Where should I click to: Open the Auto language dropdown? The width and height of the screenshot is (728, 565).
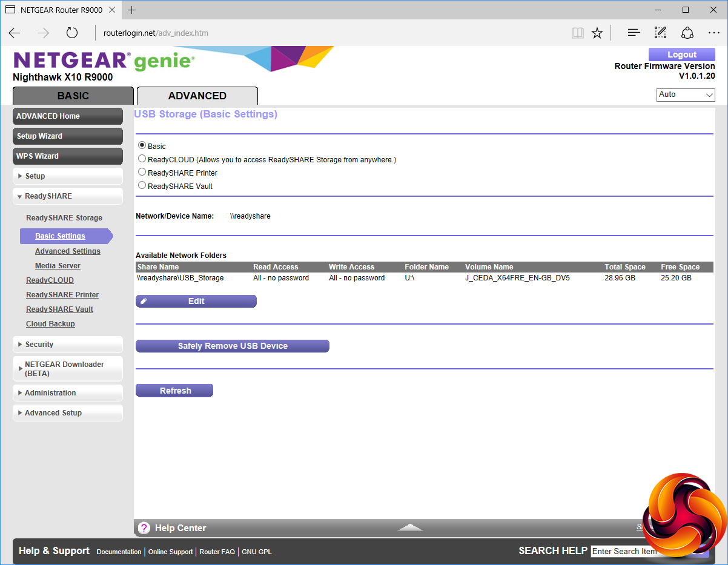(686, 95)
